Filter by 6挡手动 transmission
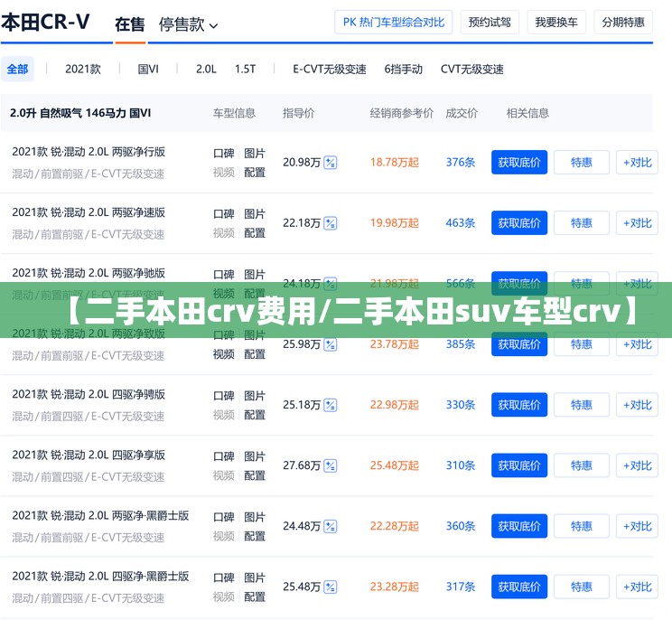This screenshot has height=620, width=672. tap(403, 69)
